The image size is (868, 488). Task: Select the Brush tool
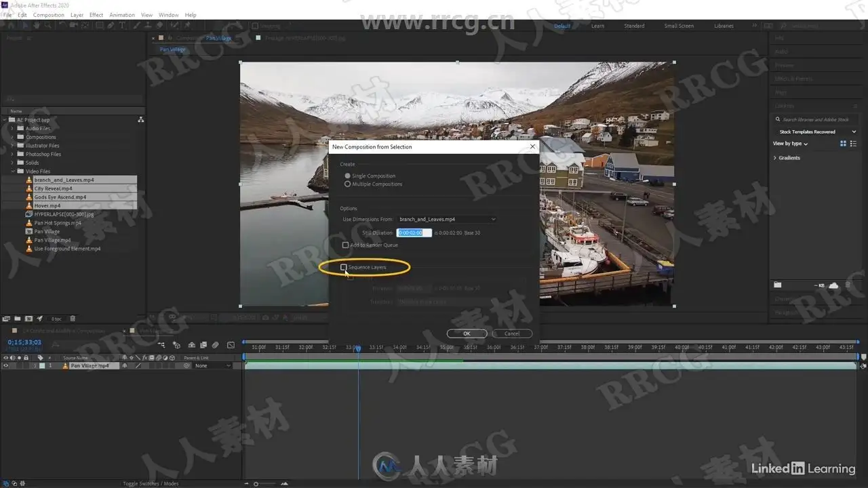click(136, 25)
